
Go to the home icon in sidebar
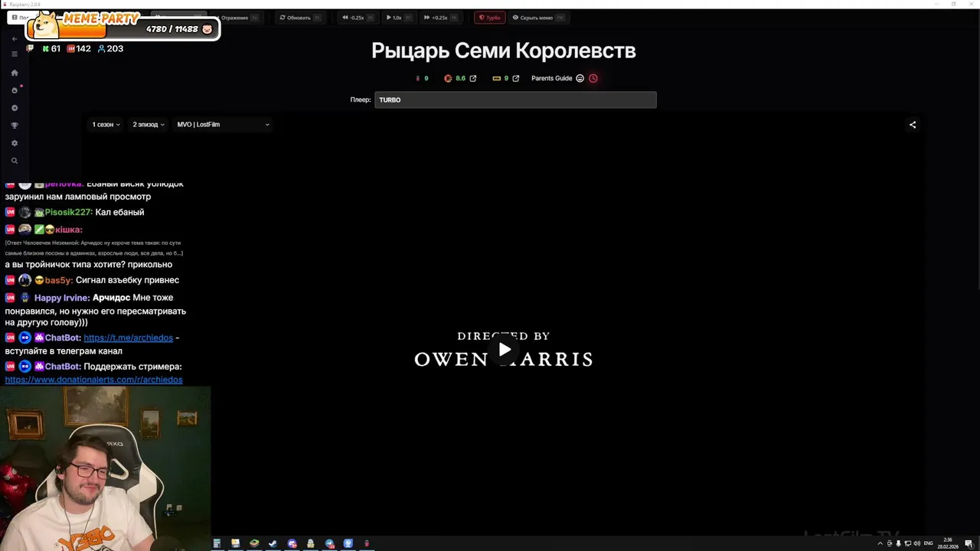click(x=14, y=73)
